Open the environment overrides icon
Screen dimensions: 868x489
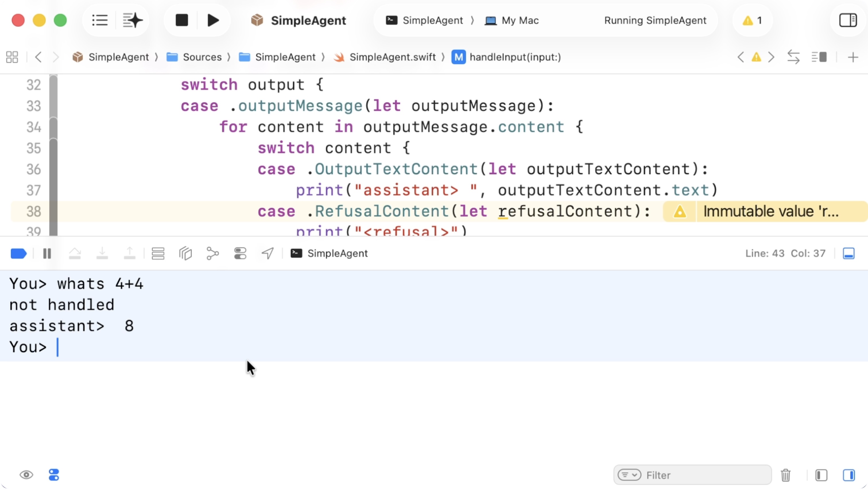point(240,254)
